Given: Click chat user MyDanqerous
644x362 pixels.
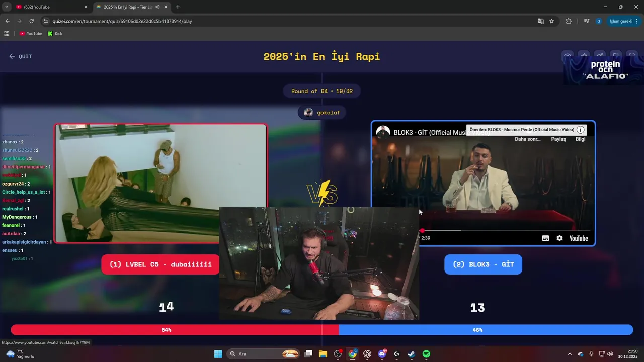Looking at the screenshot, I should (17, 217).
